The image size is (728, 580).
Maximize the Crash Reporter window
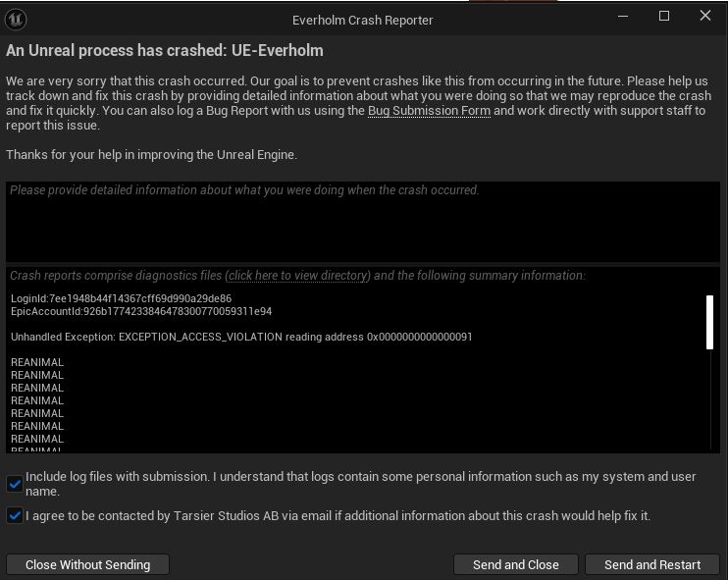click(664, 17)
